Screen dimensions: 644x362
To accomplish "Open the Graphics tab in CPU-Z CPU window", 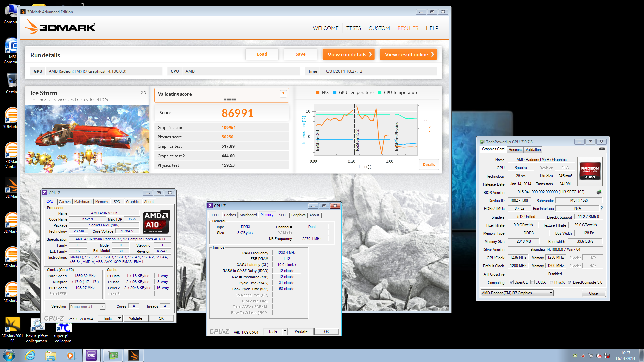I will [133, 202].
